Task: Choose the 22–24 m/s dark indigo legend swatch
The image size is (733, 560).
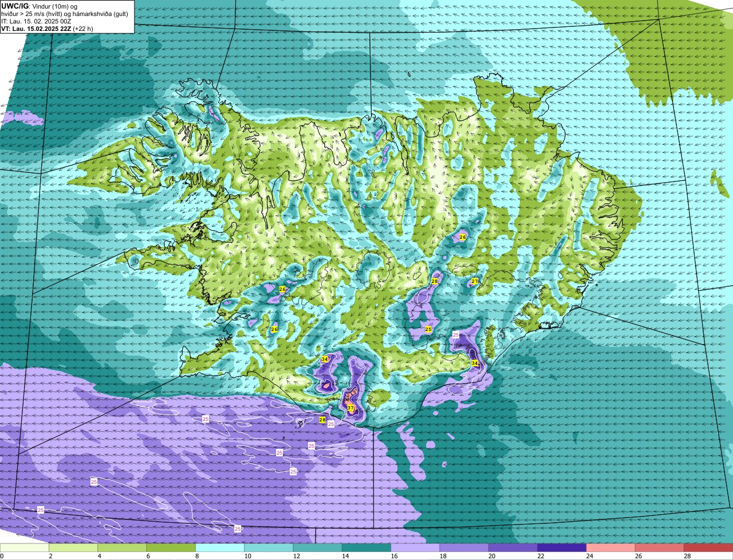Action: point(562,547)
